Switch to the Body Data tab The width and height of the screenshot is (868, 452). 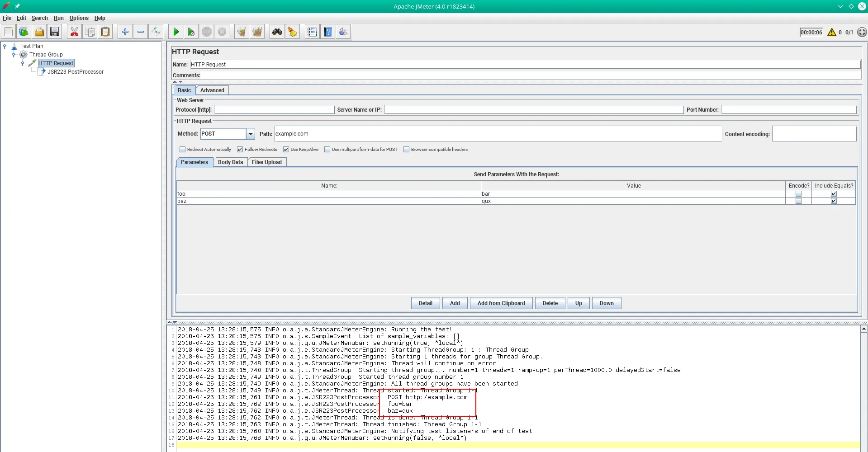230,162
